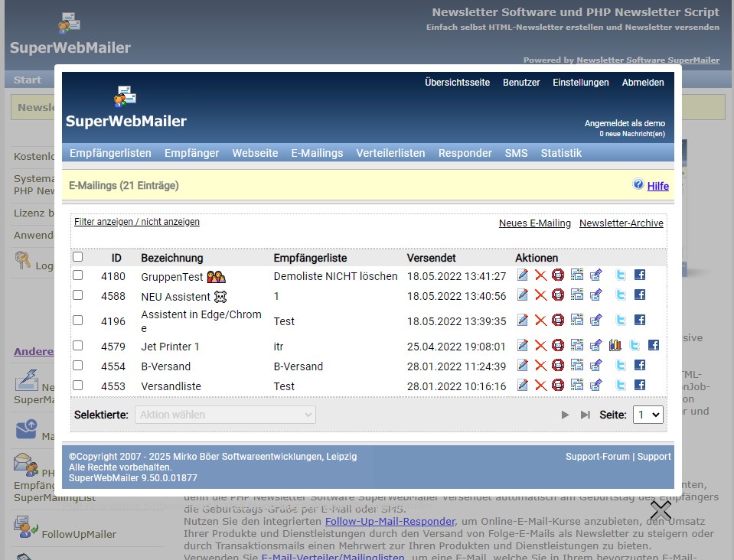Click the red circle icon in GruppenTest row
This screenshot has width=734, height=560.
pyautogui.click(x=558, y=275)
